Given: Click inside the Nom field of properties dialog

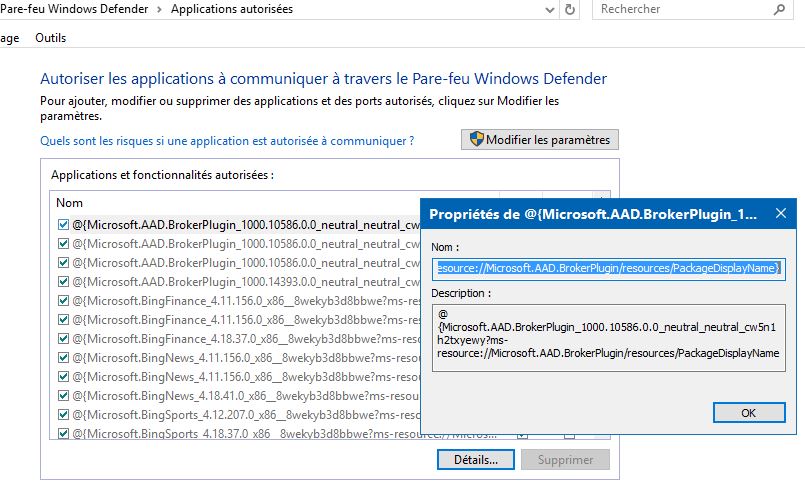Looking at the screenshot, I should click(608, 268).
